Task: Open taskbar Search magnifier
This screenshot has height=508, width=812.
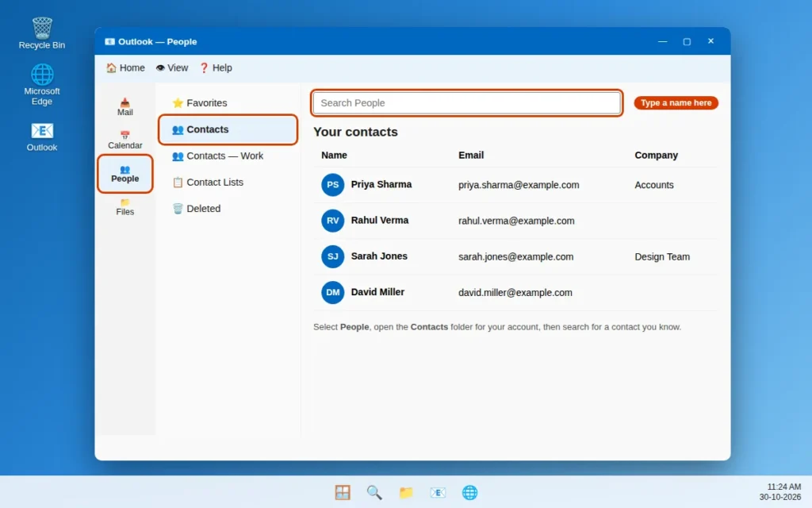Action: [x=374, y=492]
